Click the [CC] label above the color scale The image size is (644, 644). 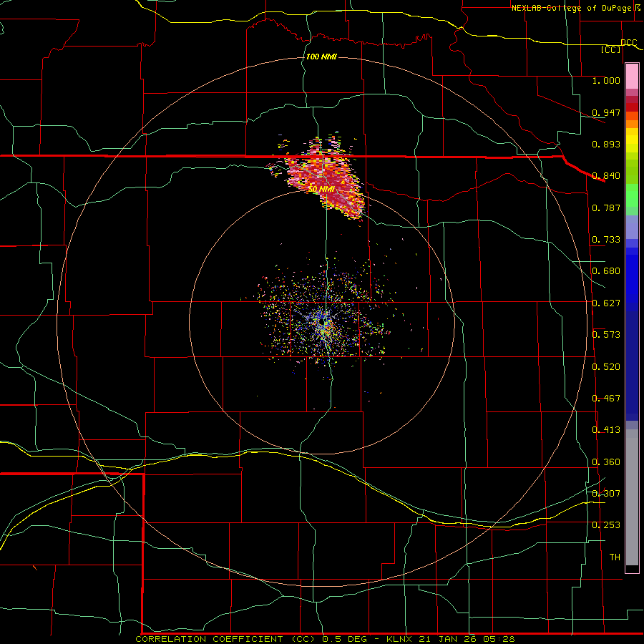tap(610, 49)
